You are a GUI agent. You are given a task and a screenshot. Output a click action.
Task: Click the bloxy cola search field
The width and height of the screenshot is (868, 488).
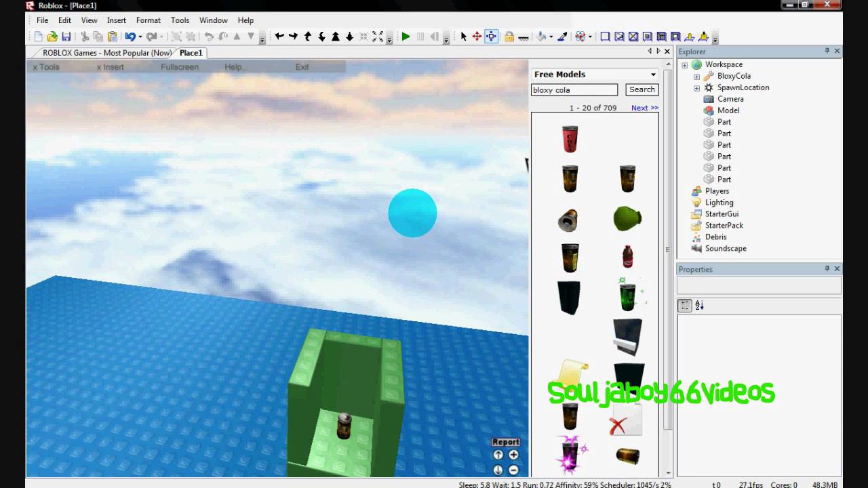(x=574, y=89)
